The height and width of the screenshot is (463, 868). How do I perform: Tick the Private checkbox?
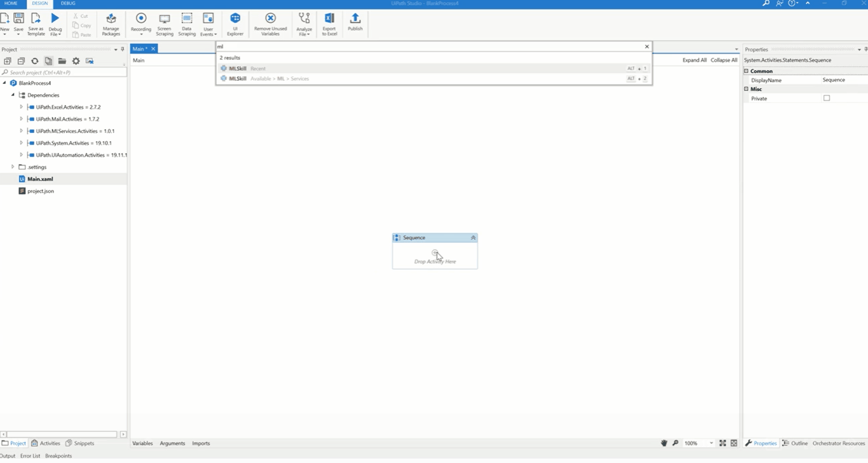(x=827, y=98)
